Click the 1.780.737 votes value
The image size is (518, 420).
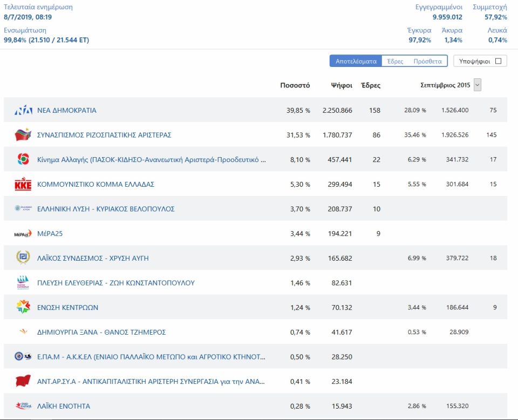pos(337,135)
